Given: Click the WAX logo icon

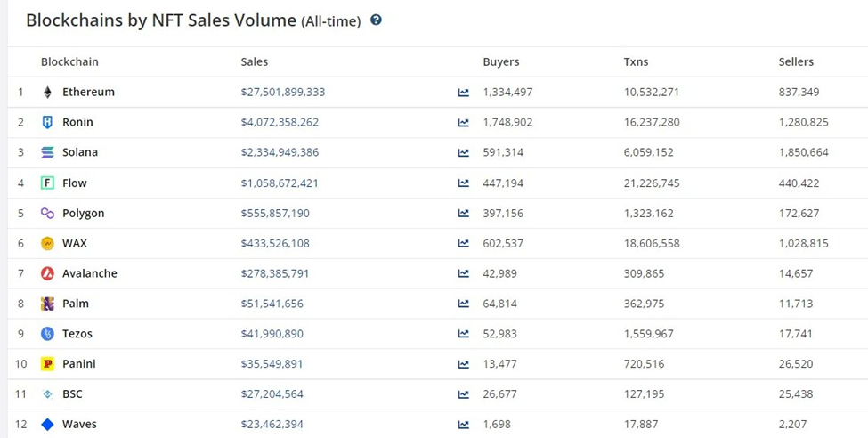Looking at the screenshot, I should (48, 243).
